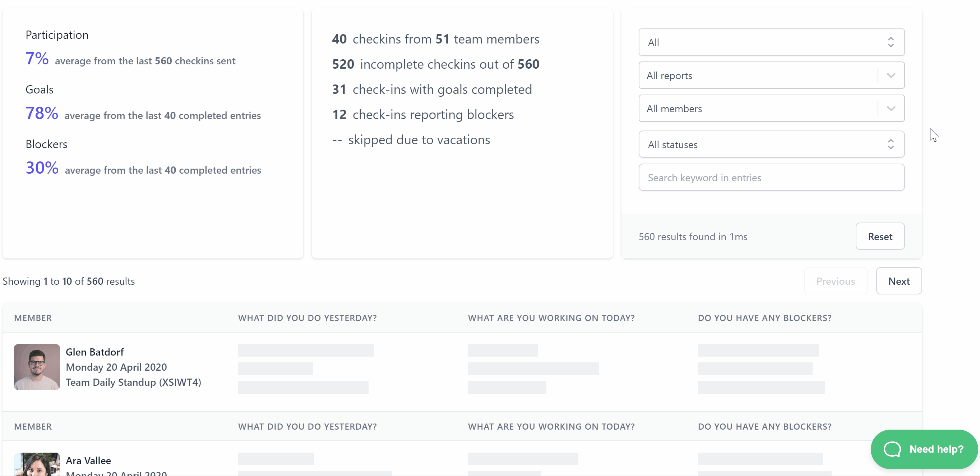Click Ara Vallee row's MEMBER column header
Screen dimensions: 980x476
[x=33, y=426]
